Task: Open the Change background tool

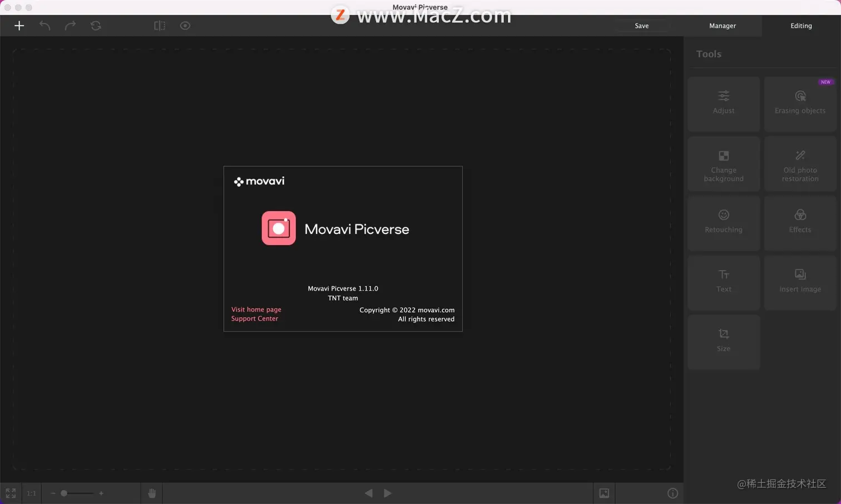Action: click(x=724, y=164)
